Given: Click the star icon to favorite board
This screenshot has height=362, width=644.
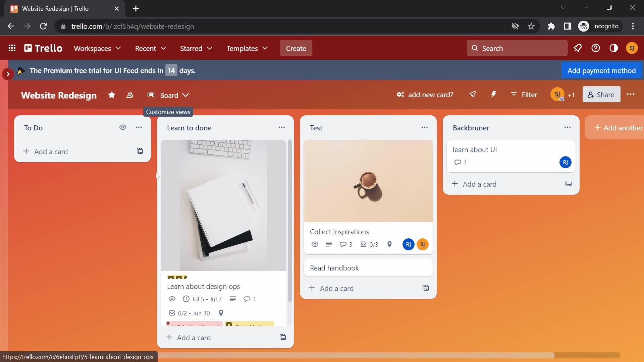Looking at the screenshot, I should pyautogui.click(x=112, y=95).
